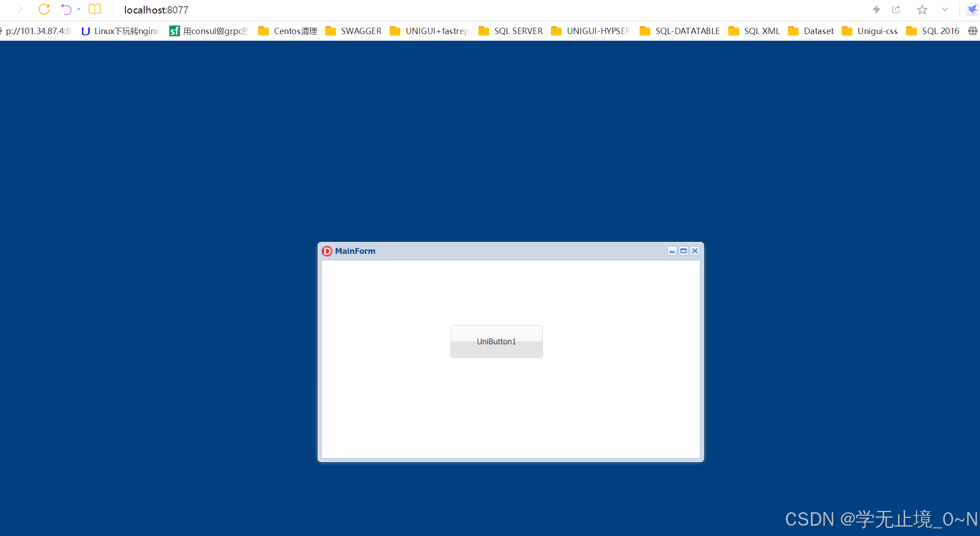This screenshot has height=536, width=980.
Task: Click the browser reload icon
Action: 44,9
